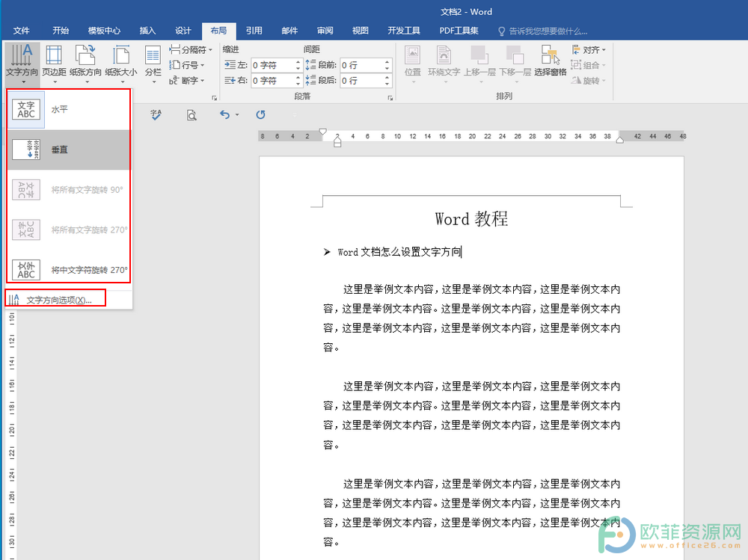Click the spacing after (段后) input field

tap(361, 81)
